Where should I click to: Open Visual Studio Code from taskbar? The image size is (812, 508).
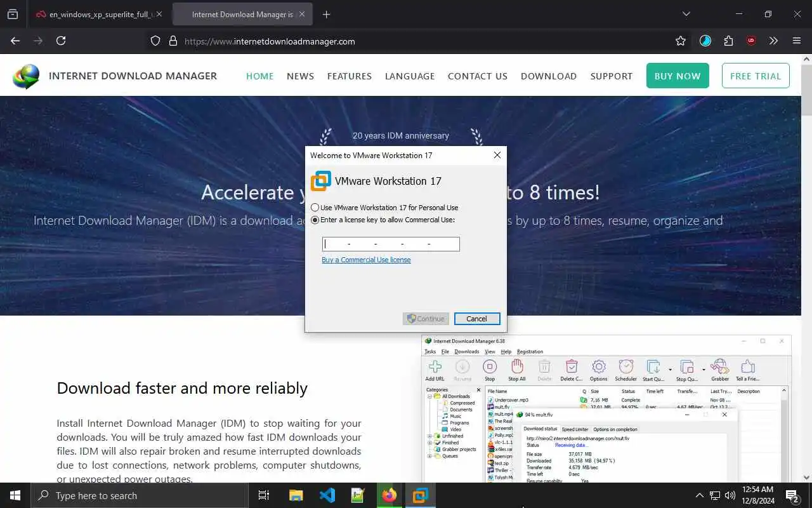pos(327,495)
